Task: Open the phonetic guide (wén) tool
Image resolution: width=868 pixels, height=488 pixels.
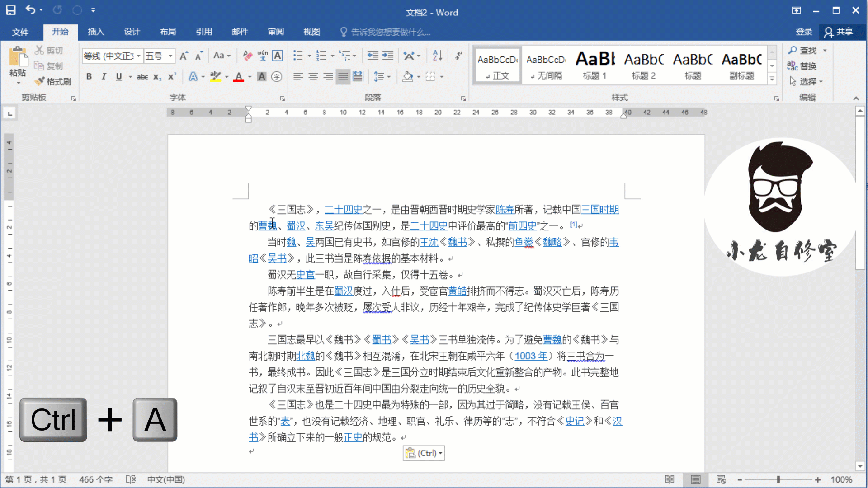Action: (x=262, y=56)
